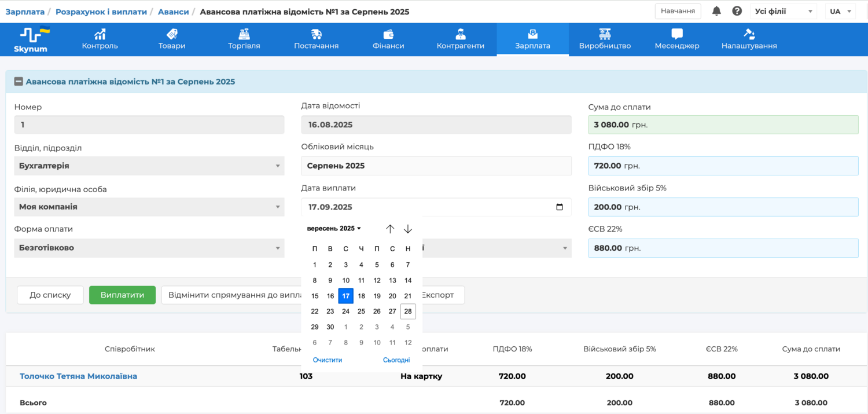Open the Усі філії branch selector
868x414 pixels.
783,11
